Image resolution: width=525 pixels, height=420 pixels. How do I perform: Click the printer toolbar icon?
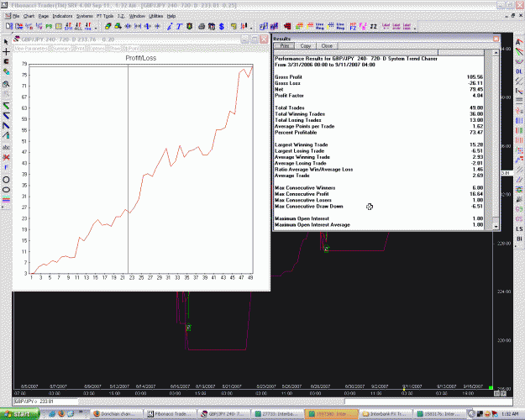coord(202,26)
